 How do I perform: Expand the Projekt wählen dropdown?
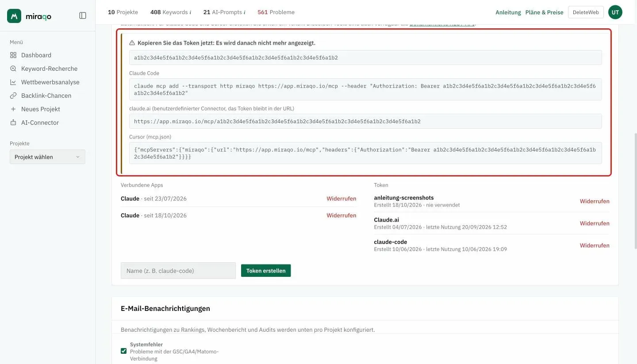click(x=47, y=157)
